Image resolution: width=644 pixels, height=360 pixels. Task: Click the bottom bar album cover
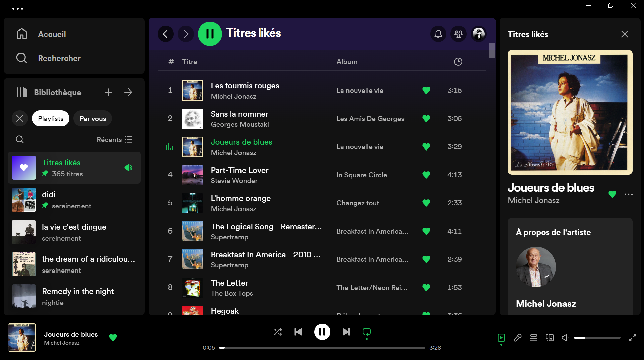pyautogui.click(x=22, y=338)
